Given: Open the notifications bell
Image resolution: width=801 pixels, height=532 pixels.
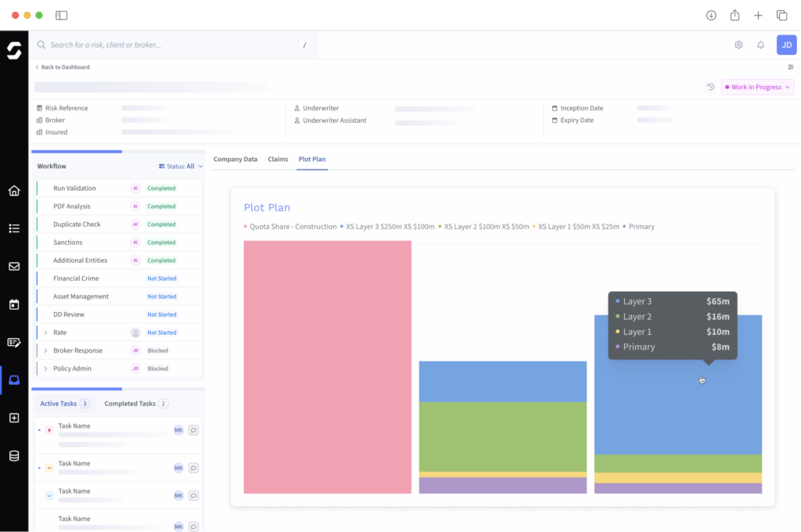Looking at the screenshot, I should pyautogui.click(x=760, y=45).
